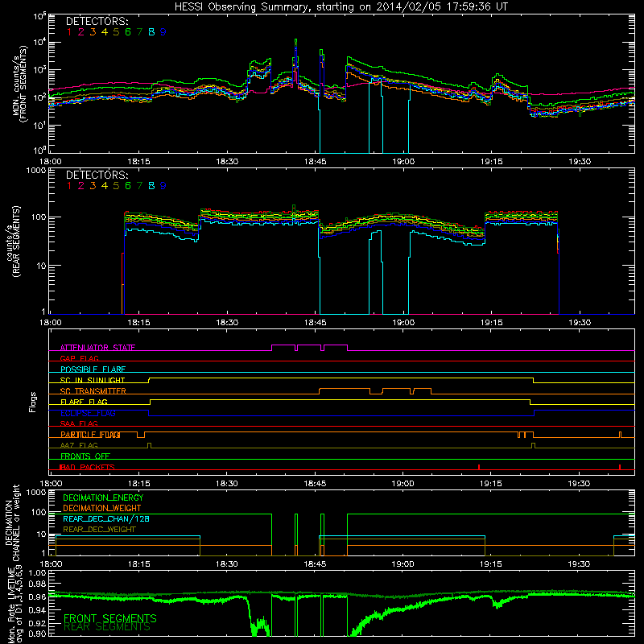Viewport: 644px width, 644px height.
Task: Click the FRONTS_OFF flag label
Action: [85, 456]
